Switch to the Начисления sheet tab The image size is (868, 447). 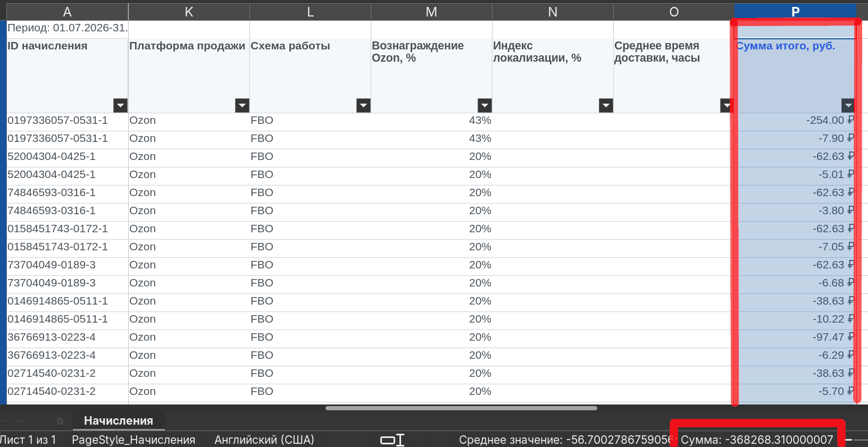tap(119, 421)
